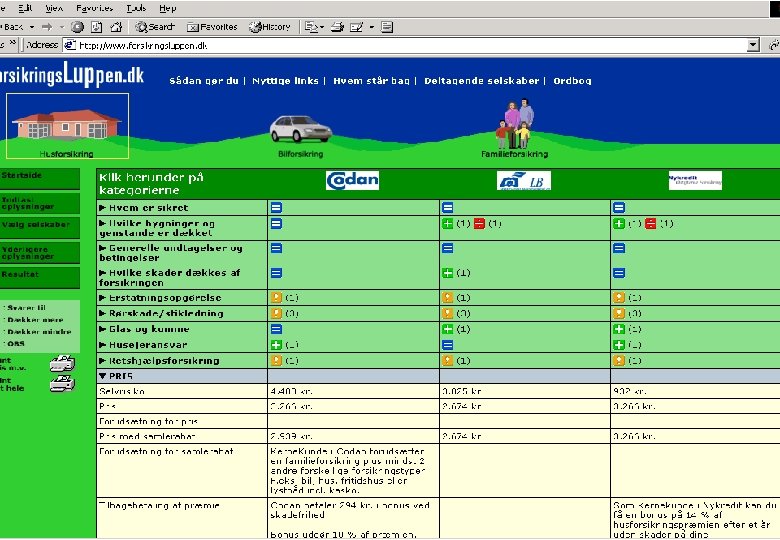Click green plus icon in LB Glas og kumme row
780x540 pixels.
point(448,329)
